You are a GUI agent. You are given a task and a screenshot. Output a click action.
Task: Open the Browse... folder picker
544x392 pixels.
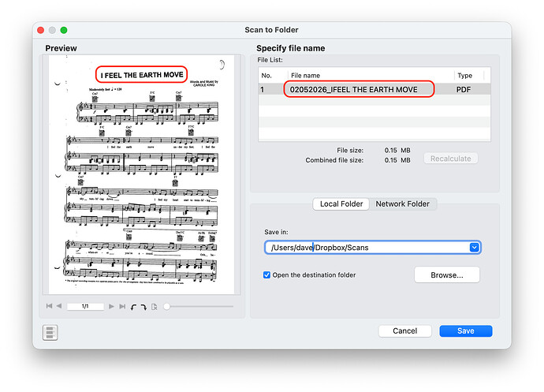[x=446, y=275]
